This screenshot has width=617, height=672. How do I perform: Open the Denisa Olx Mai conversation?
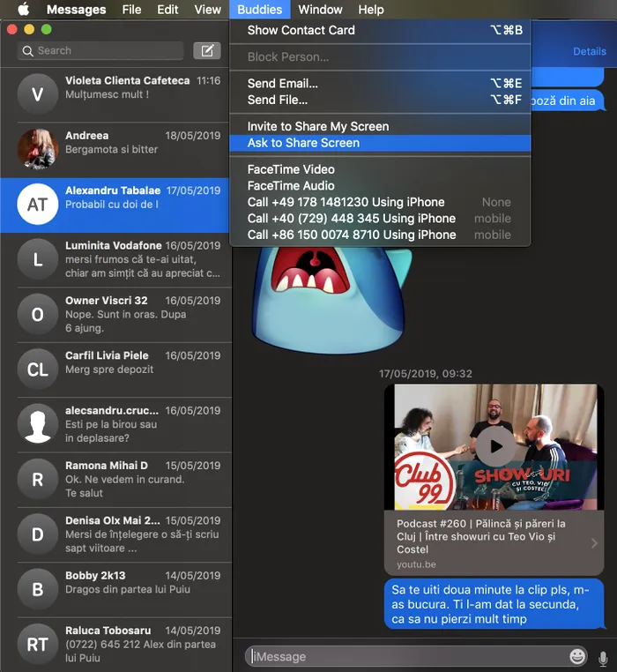coord(115,534)
